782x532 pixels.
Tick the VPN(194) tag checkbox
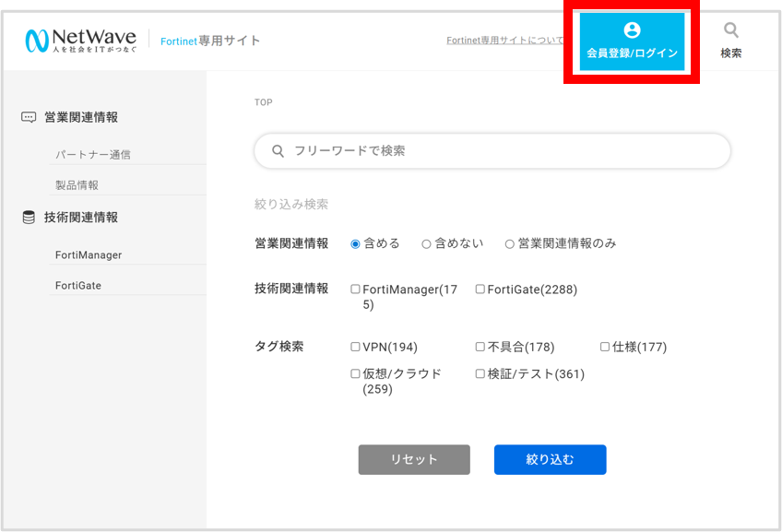[x=355, y=348]
